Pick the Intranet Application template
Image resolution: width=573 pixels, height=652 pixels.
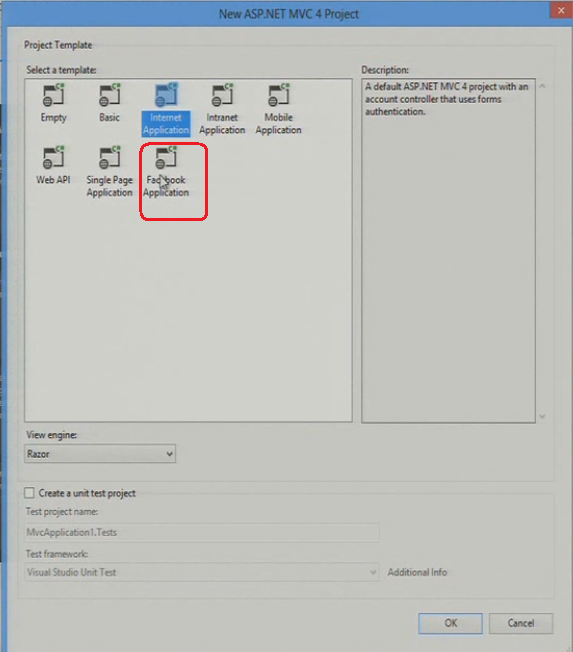222,109
